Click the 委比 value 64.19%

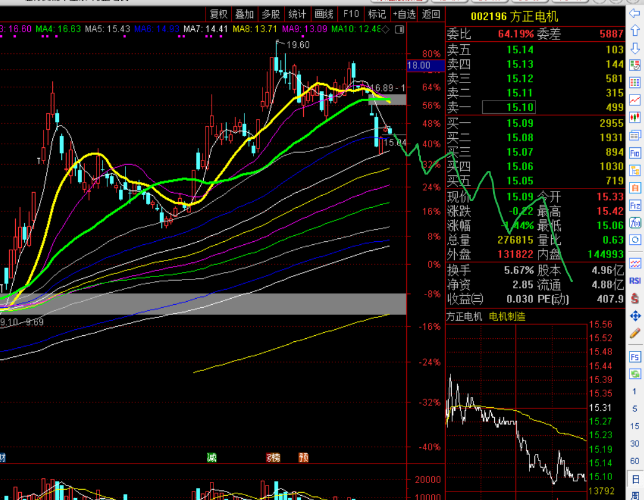(515, 34)
